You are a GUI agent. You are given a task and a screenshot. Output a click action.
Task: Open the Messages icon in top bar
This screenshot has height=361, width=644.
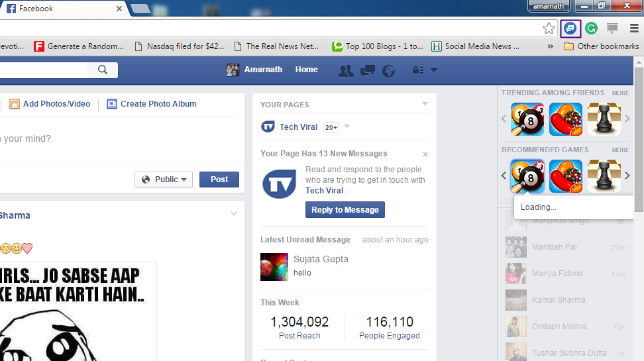coord(367,70)
